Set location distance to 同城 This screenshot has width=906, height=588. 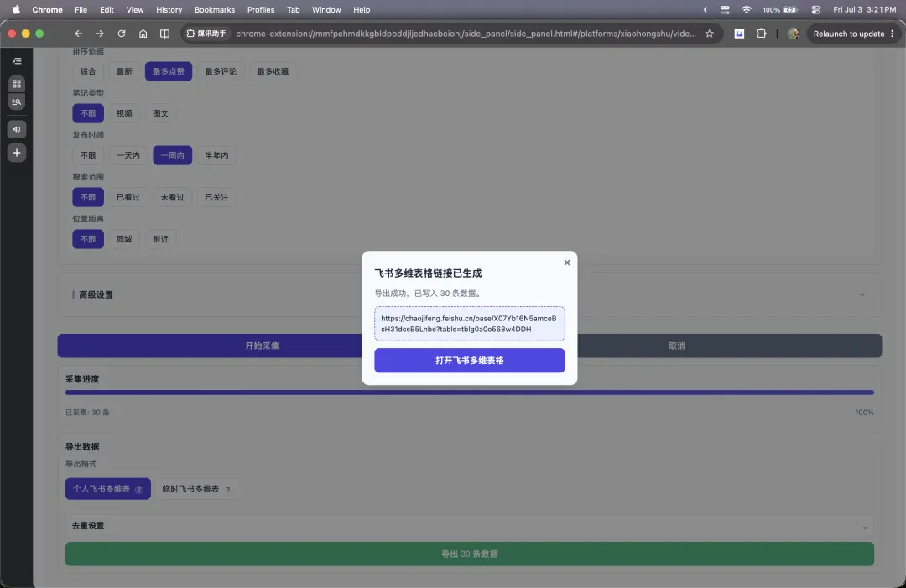[x=124, y=239]
